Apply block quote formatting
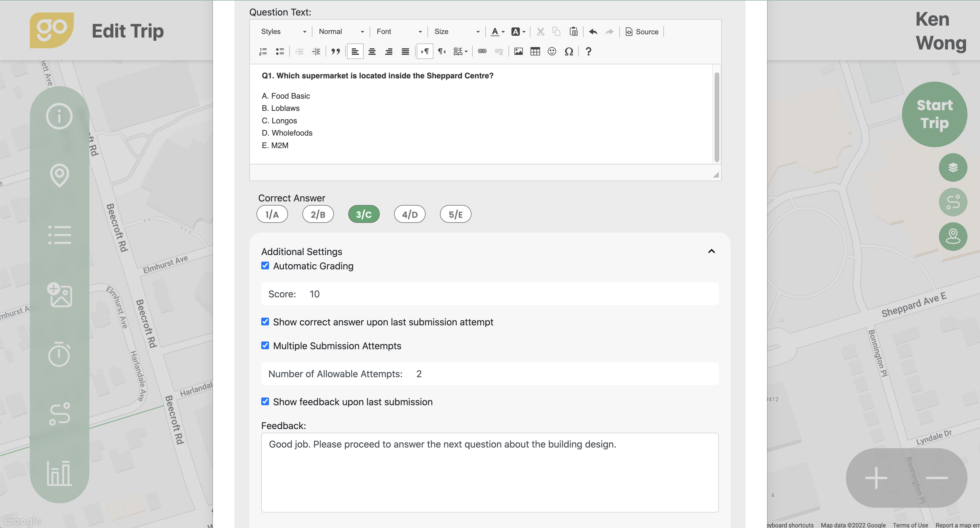 click(x=335, y=51)
